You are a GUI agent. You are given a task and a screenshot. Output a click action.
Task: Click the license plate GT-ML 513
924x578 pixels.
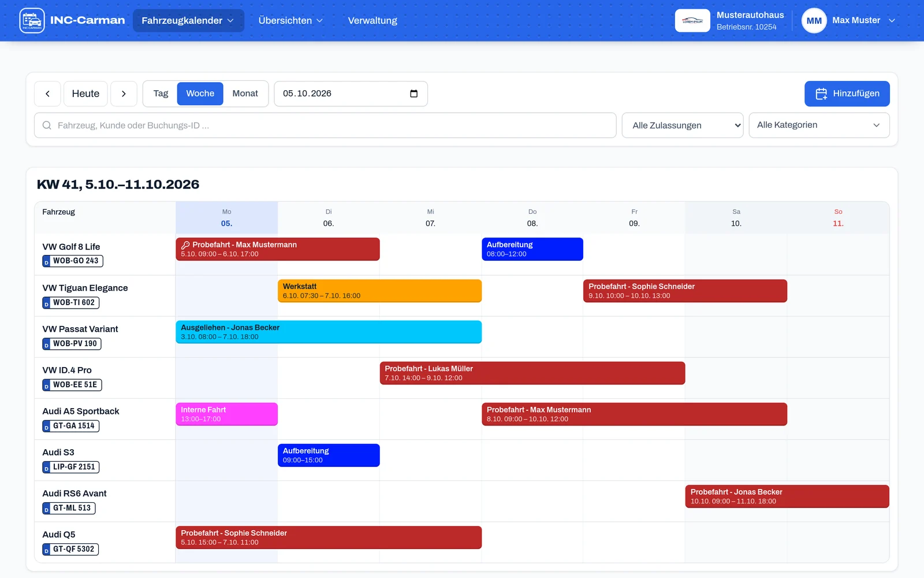click(x=69, y=508)
